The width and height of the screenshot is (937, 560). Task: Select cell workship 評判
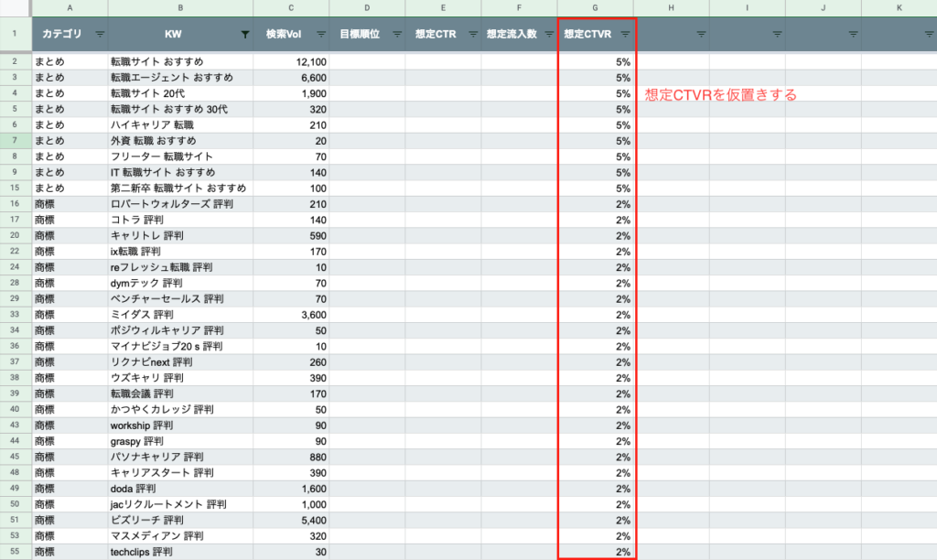pos(180,425)
